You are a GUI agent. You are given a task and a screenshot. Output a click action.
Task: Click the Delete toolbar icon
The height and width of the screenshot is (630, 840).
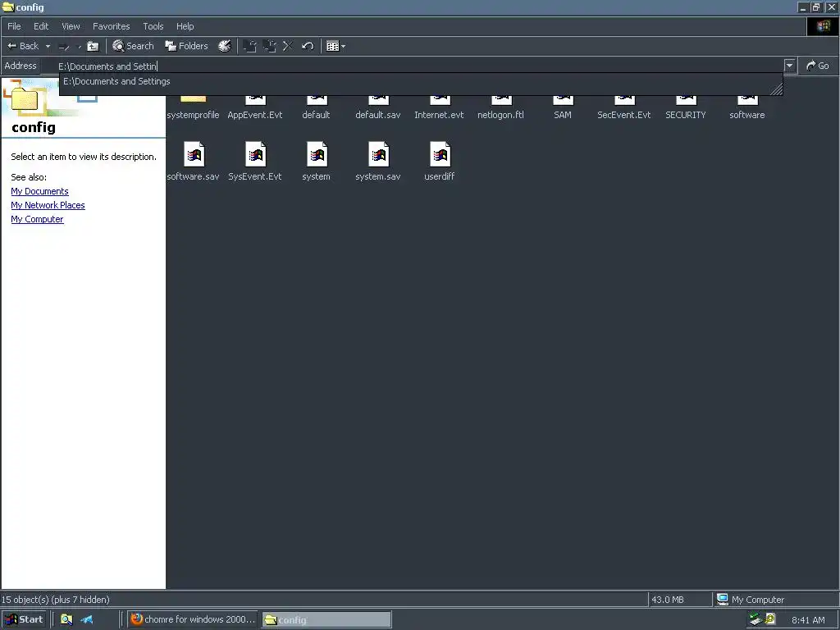pyautogui.click(x=288, y=46)
